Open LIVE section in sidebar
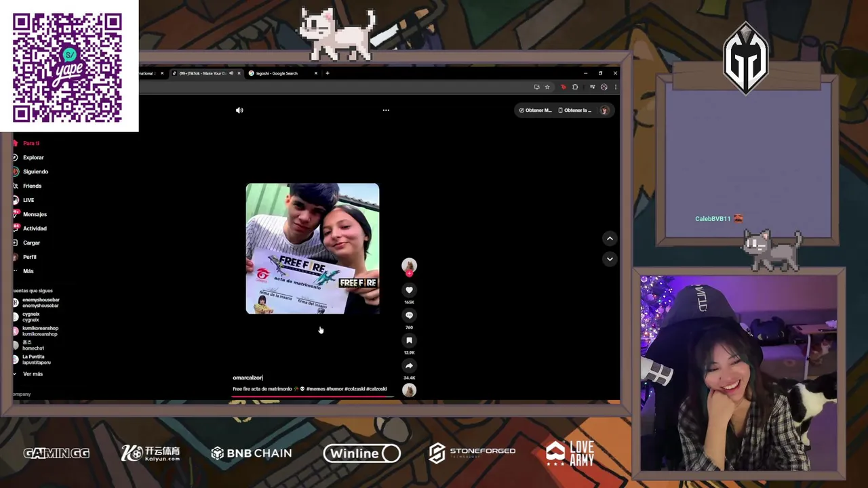The height and width of the screenshot is (488, 868). coord(28,200)
